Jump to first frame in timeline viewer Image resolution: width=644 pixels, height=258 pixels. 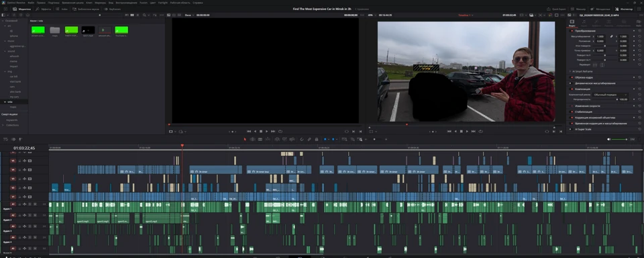449,131
